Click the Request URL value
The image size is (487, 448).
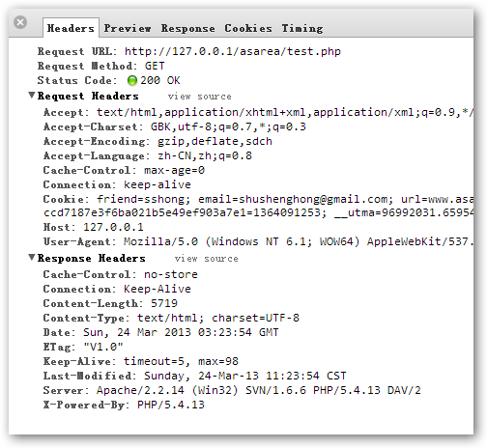pyautogui.click(x=233, y=51)
